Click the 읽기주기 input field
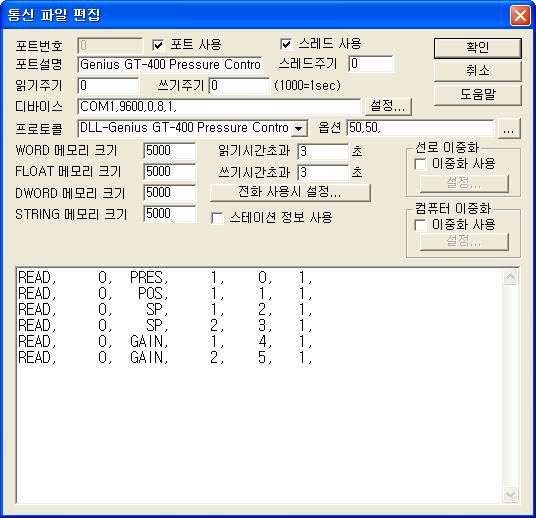 click(108, 86)
